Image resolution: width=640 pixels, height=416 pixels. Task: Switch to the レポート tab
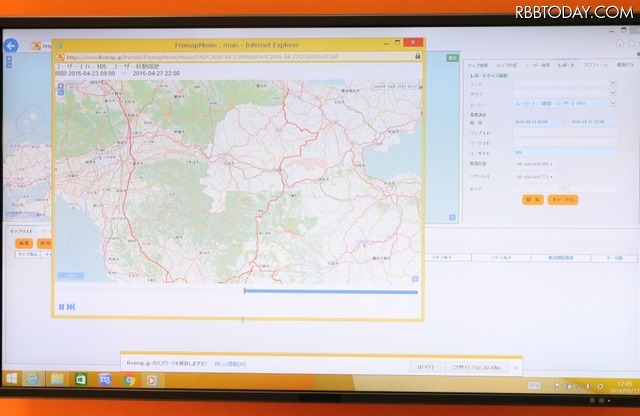tap(567, 65)
